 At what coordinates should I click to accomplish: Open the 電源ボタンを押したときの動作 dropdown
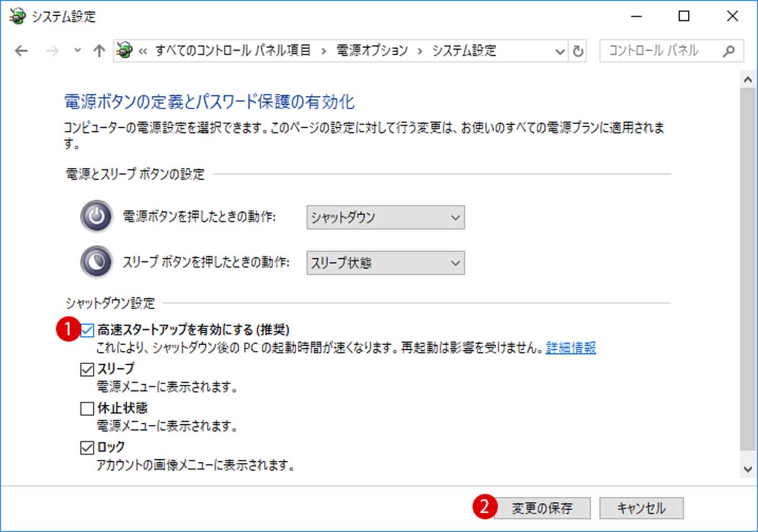385,217
